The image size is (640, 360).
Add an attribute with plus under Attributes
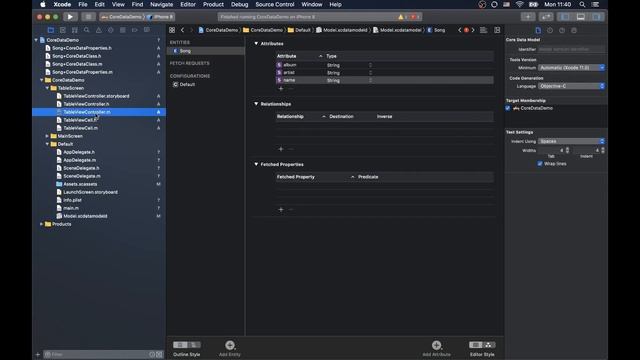coord(281,89)
